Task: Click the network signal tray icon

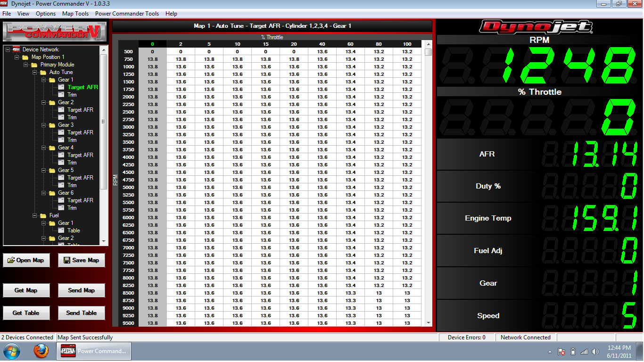Action: (x=584, y=352)
